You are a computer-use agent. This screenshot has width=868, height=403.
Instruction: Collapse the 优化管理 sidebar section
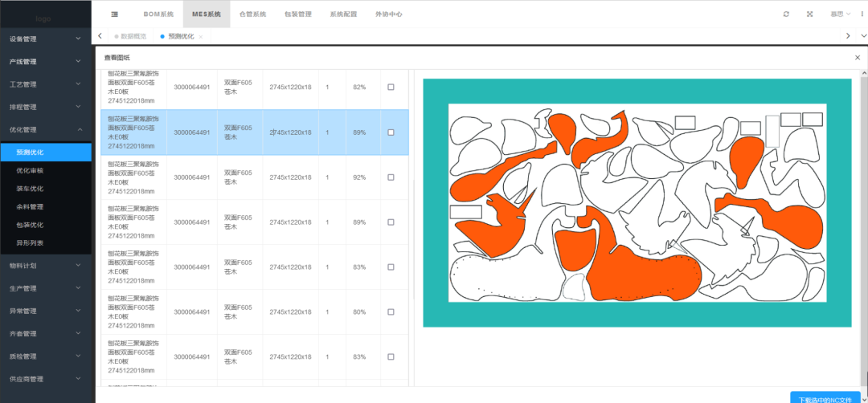click(x=45, y=129)
